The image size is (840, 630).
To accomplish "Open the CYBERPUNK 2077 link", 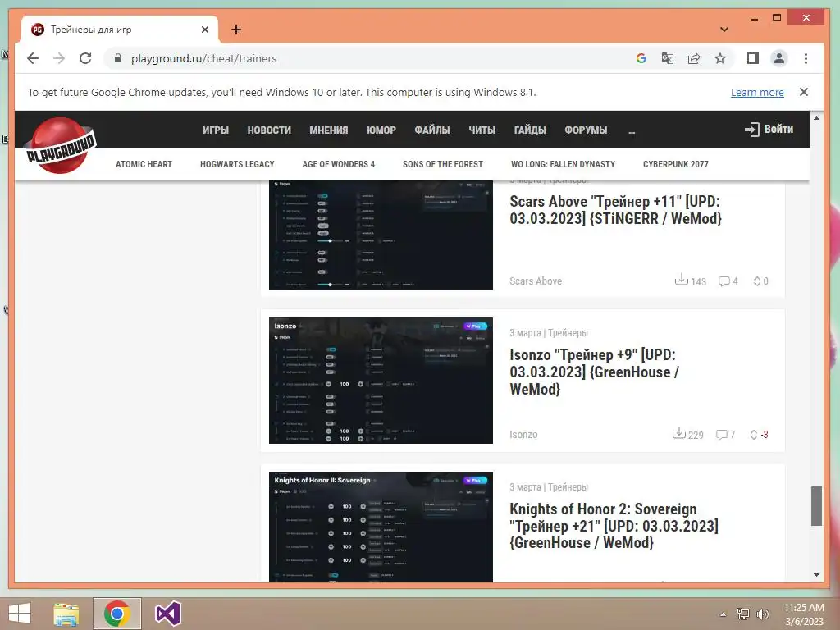I will tap(675, 164).
